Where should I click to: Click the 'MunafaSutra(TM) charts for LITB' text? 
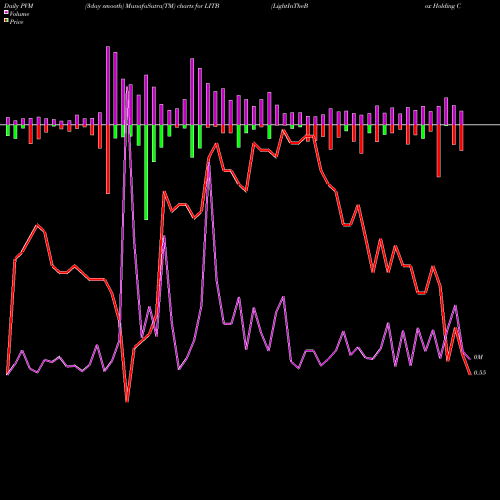click(171, 6)
